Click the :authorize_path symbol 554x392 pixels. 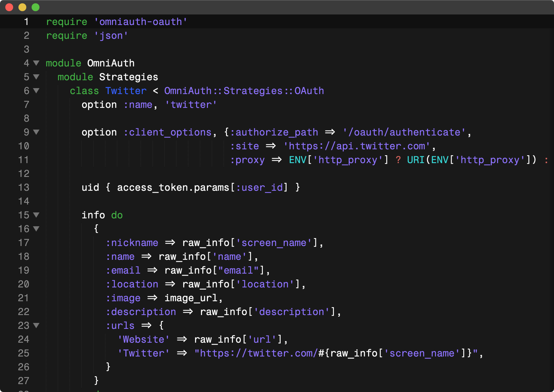coord(274,132)
